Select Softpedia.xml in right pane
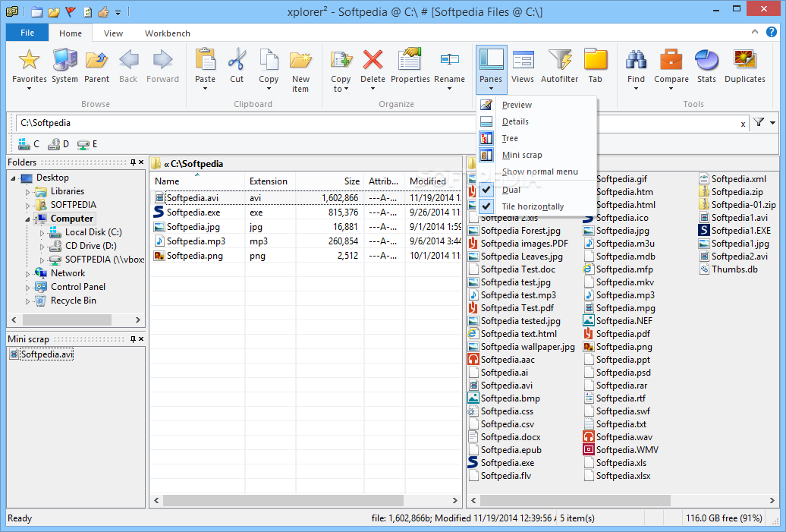Screen dimensions: 786x532 click(x=738, y=179)
